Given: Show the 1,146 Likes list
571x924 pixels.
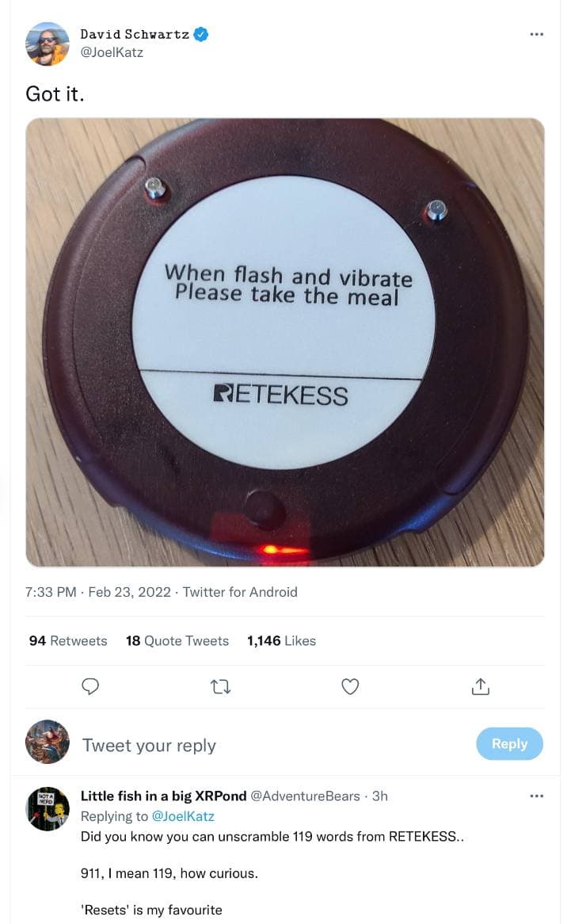Looking at the screenshot, I should tap(281, 640).
